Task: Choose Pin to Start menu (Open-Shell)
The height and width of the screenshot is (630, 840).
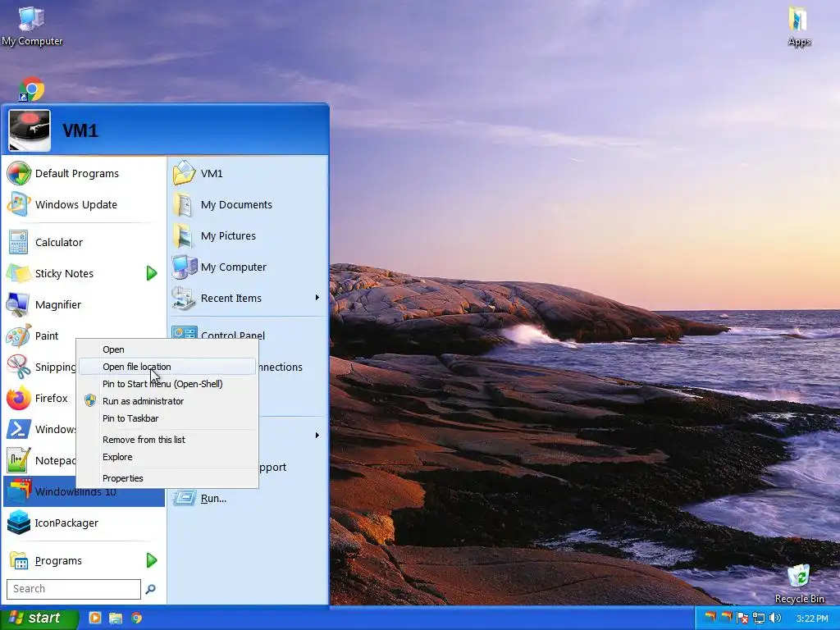Action: (x=167, y=384)
